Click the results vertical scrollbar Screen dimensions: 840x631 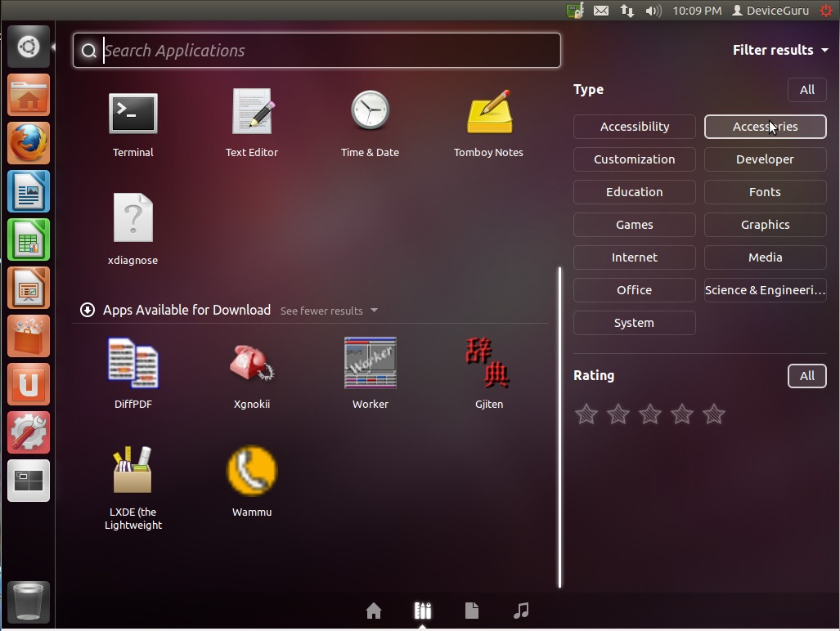click(x=559, y=427)
